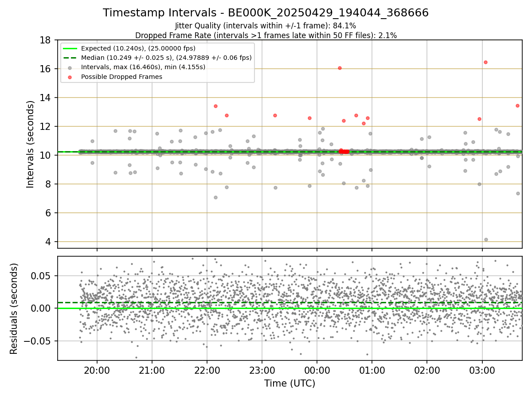532x399 pixels.
Task: Click the red dropped-frame point at 13.4s after 22:00
Action: click(x=215, y=106)
